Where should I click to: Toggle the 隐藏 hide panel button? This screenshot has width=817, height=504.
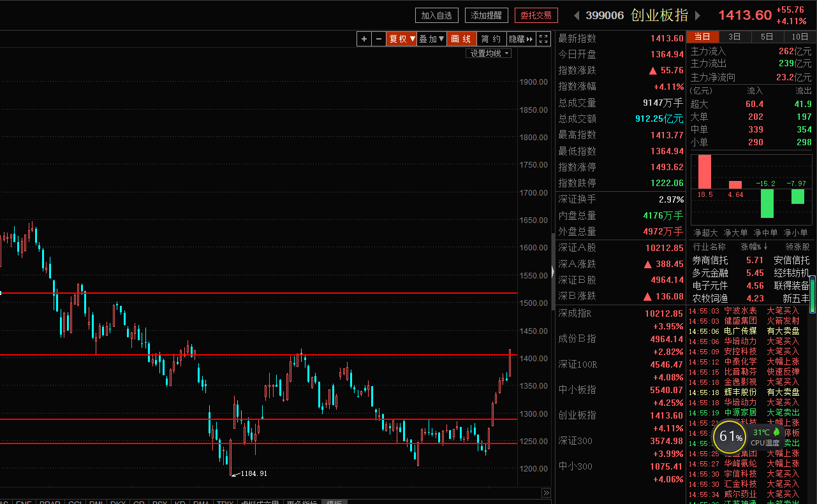pos(521,39)
